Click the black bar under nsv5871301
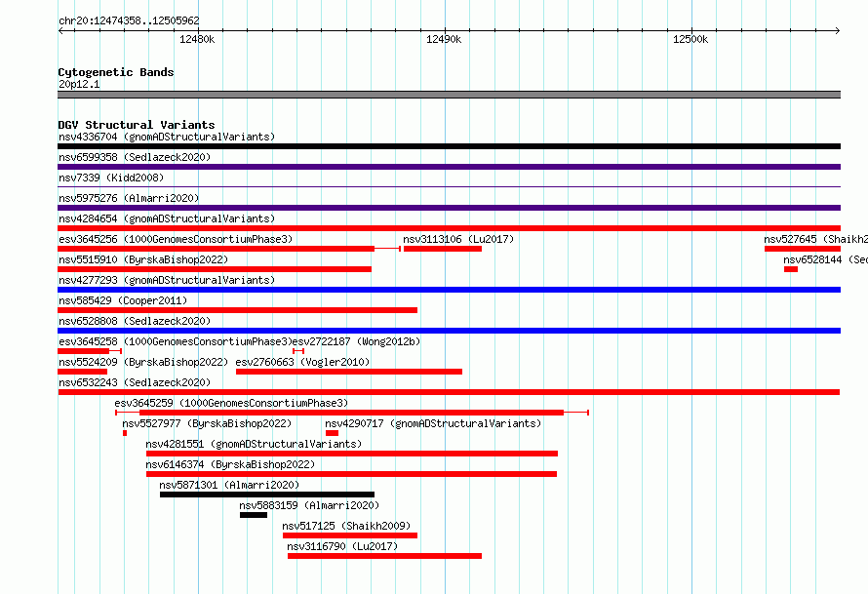 [267, 495]
